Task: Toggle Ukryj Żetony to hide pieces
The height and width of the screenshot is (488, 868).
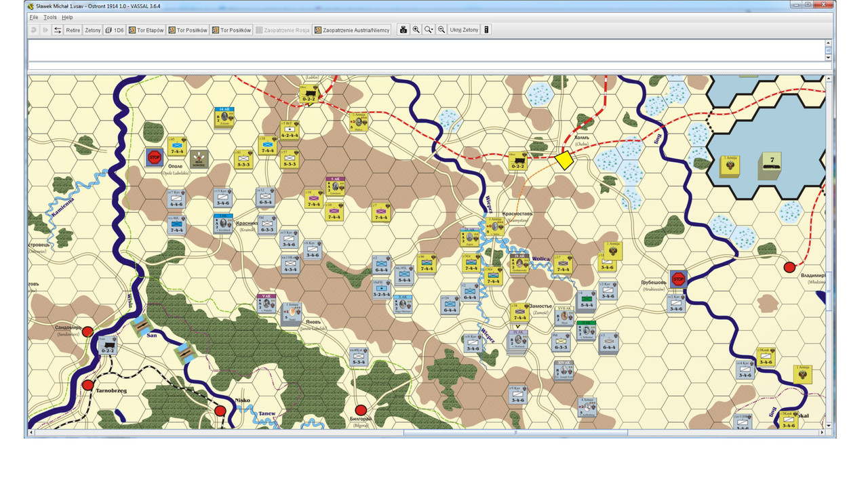Action: (x=465, y=30)
